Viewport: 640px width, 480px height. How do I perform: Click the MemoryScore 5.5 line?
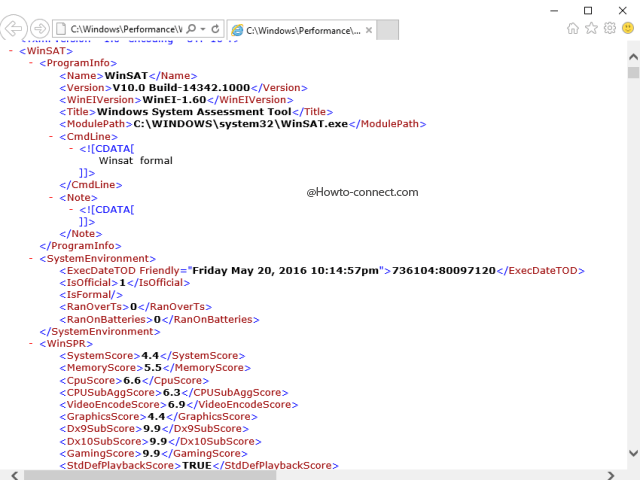(x=155, y=368)
